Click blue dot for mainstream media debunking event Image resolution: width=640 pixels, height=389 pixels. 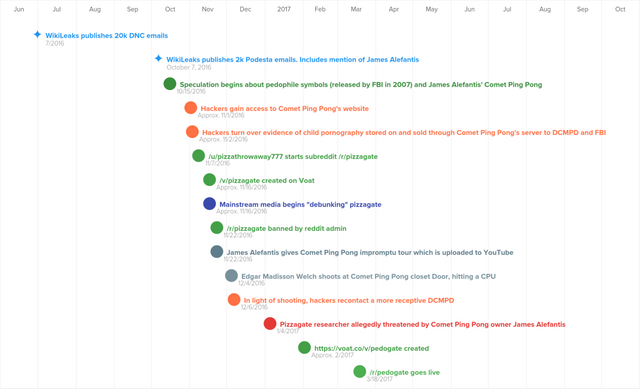coord(209,204)
